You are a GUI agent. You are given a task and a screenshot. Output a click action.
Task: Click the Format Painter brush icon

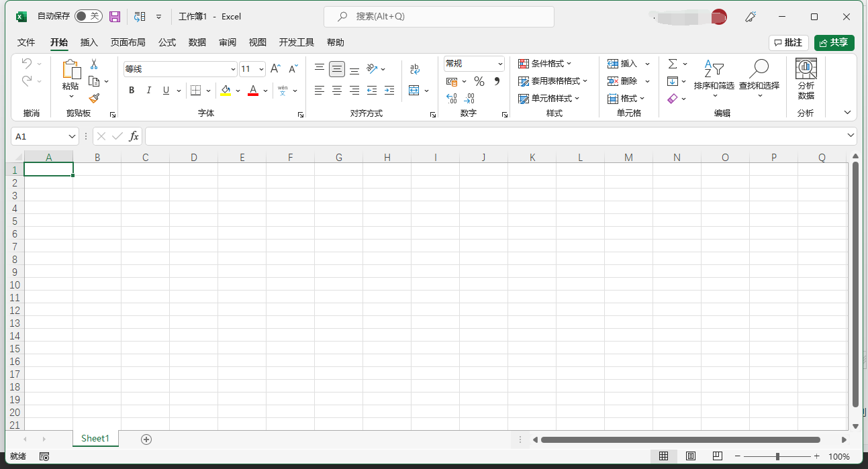click(x=94, y=98)
